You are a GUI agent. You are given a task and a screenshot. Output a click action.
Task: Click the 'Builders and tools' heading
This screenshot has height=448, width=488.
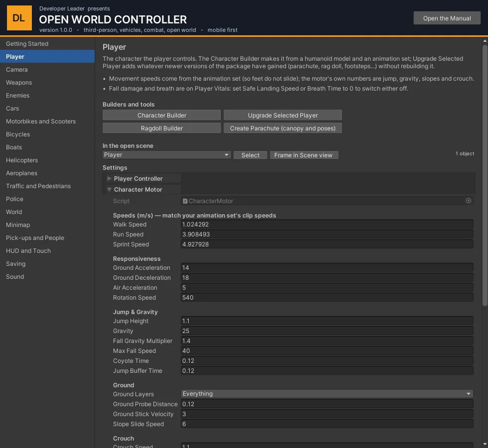pos(128,105)
